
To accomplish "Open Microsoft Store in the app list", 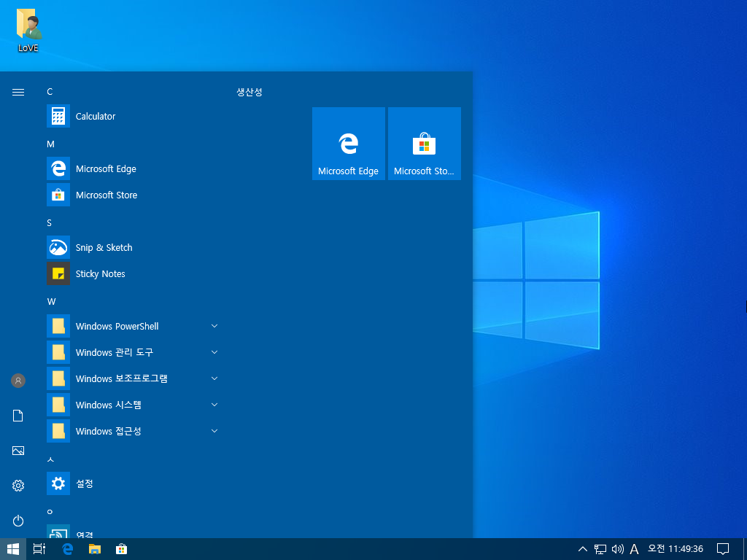I will coord(133,195).
